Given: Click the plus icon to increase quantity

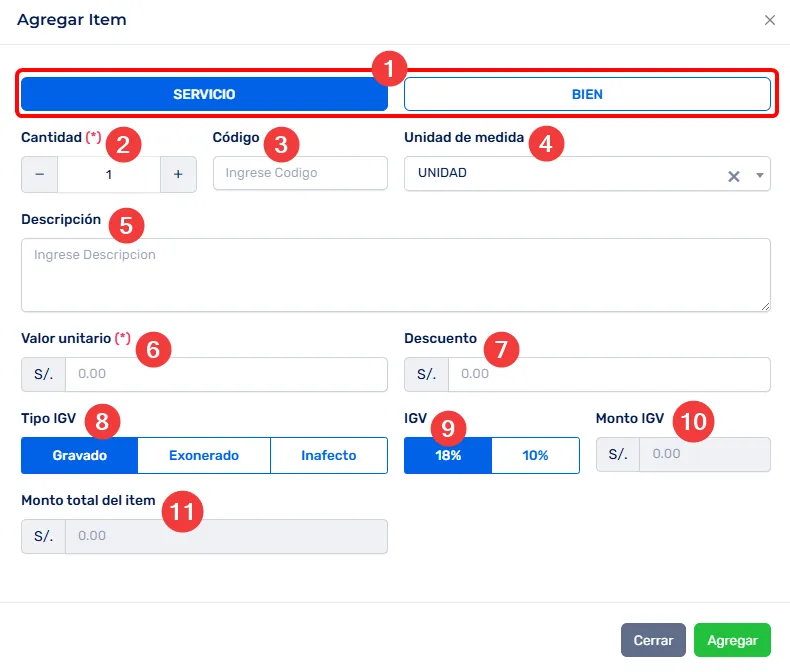Looking at the screenshot, I should coord(178,174).
